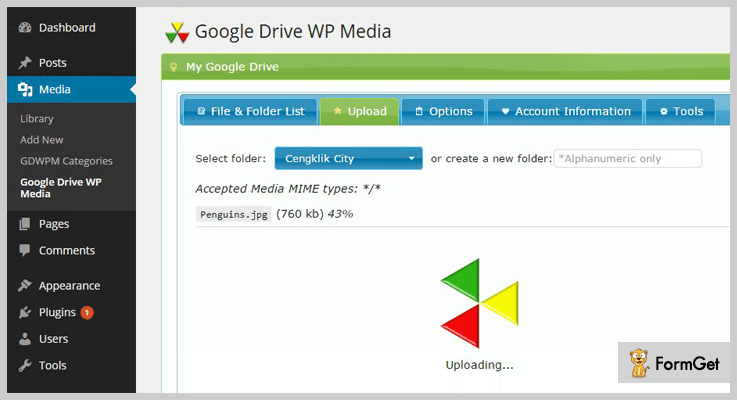Click the Pages icon in sidebar

pyautogui.click(x=25, y=224)
